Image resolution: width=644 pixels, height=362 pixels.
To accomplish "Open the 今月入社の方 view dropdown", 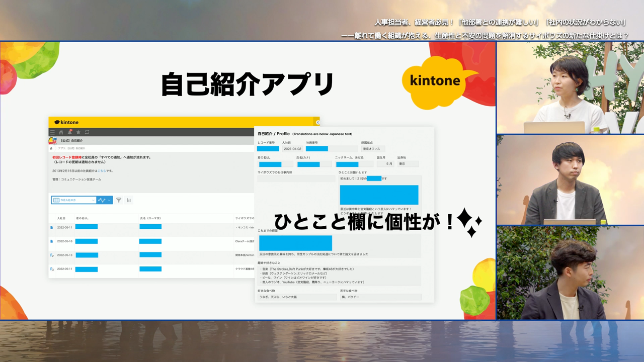I will 73,200.
